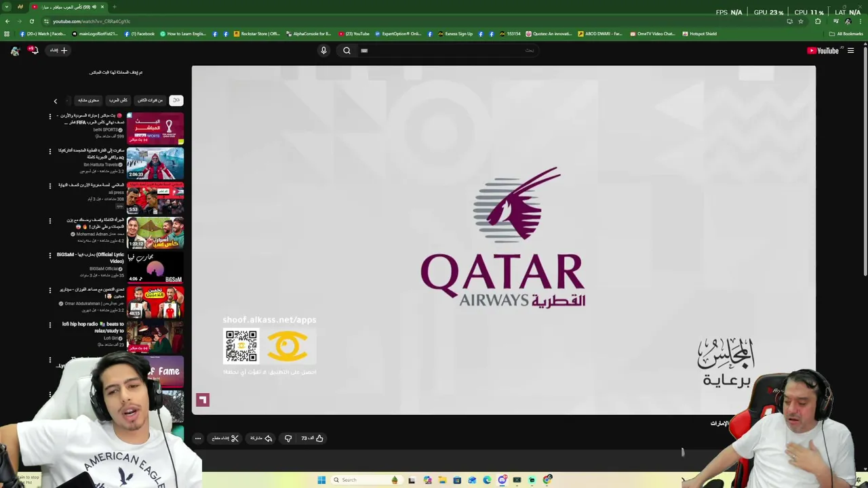
Task: Open the 'Hotspot Shield' bookmark
Action: tap(700, 34)
